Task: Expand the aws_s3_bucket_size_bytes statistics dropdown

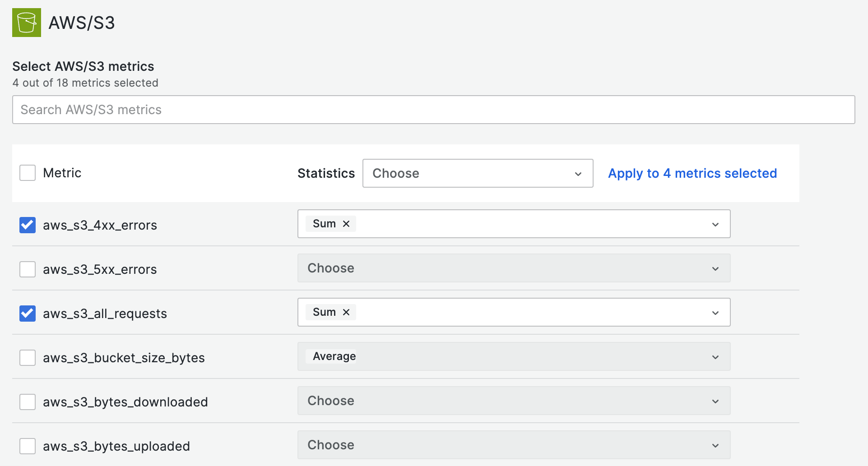Action: (x=715, y=356)
